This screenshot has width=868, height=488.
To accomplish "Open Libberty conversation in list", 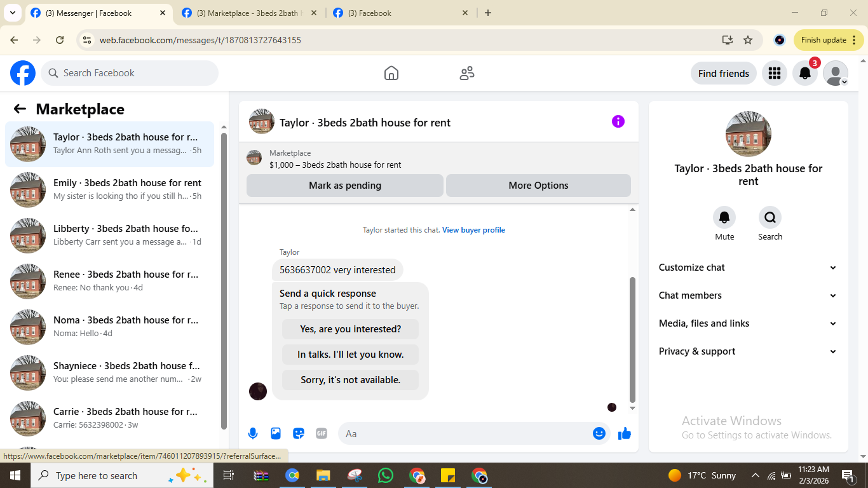I will point(109,236).
